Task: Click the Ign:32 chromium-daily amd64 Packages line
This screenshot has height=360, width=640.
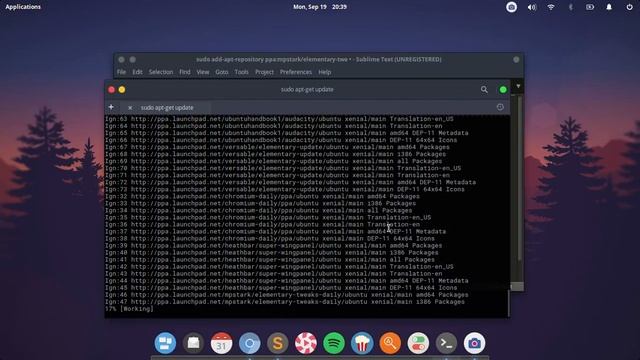Action: tap(262, 196)
